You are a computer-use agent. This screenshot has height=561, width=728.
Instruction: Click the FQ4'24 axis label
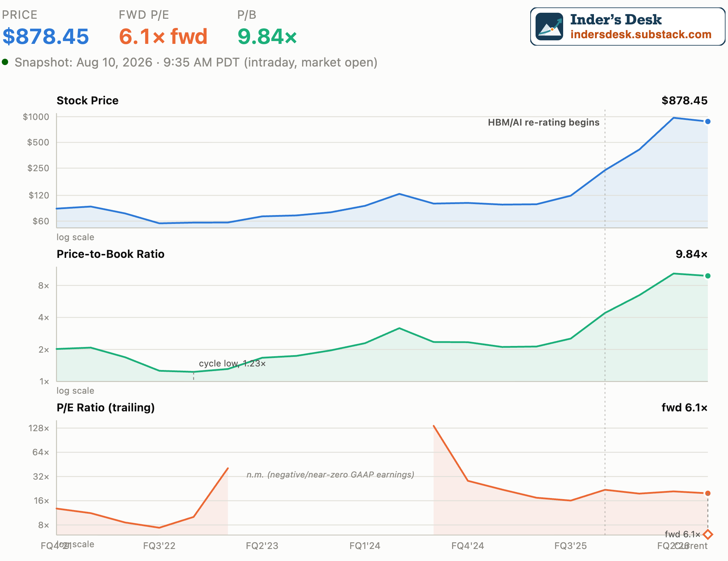468,546
